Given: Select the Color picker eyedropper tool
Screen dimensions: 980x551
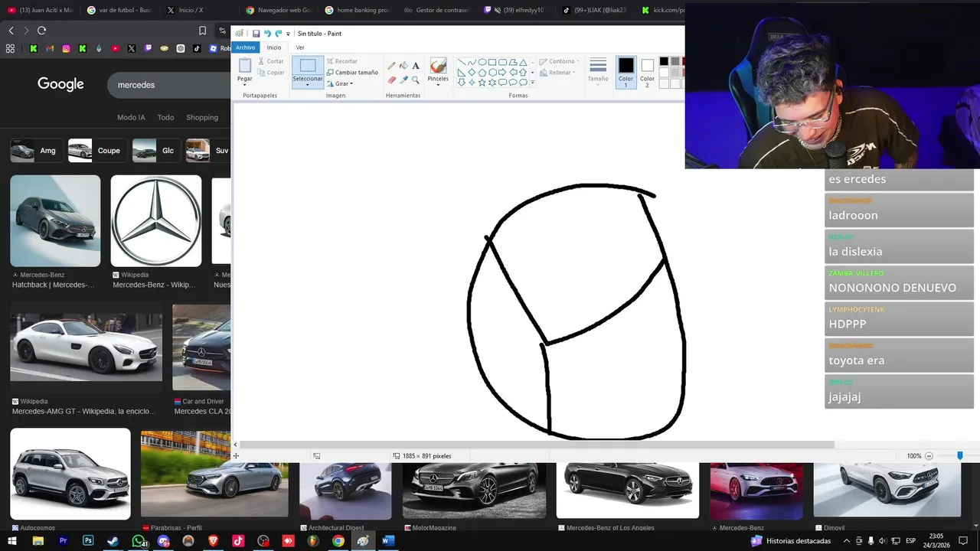Looking at the screenshot, I should (403, 80).
